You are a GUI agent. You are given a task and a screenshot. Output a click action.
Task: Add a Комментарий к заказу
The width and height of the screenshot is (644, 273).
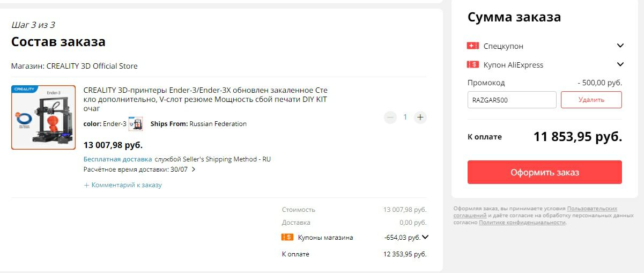point(123,185)
